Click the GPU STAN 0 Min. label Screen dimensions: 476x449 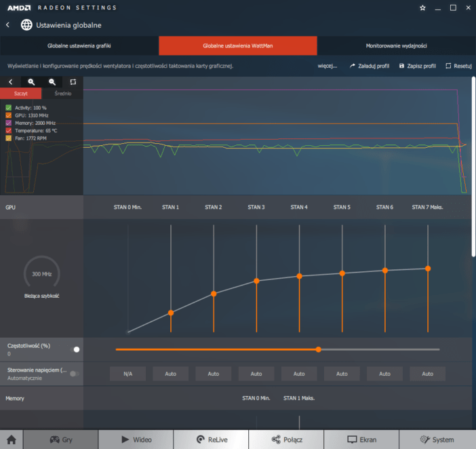coord(127,207)
